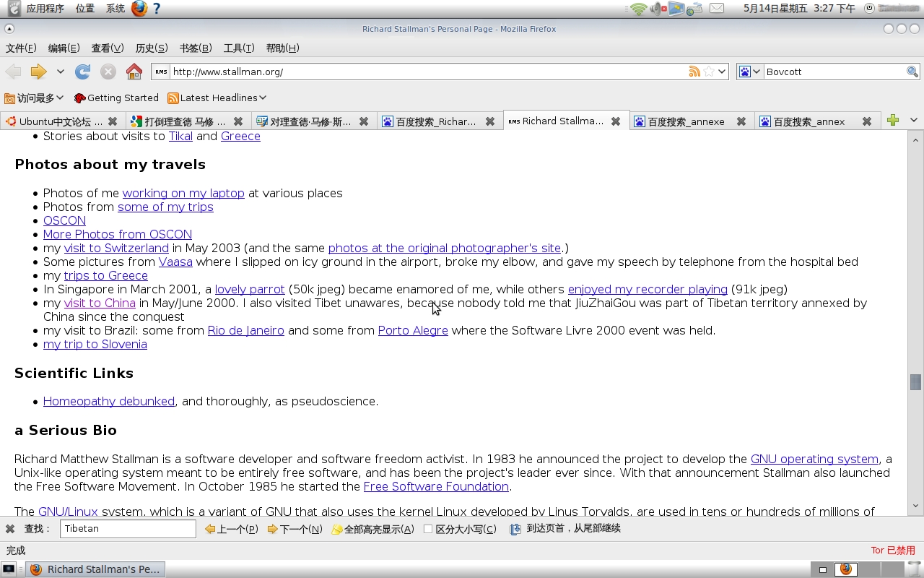Viewport: 924px width, 578px height.
Task: Reload the current page
Action: coord(83,72)
